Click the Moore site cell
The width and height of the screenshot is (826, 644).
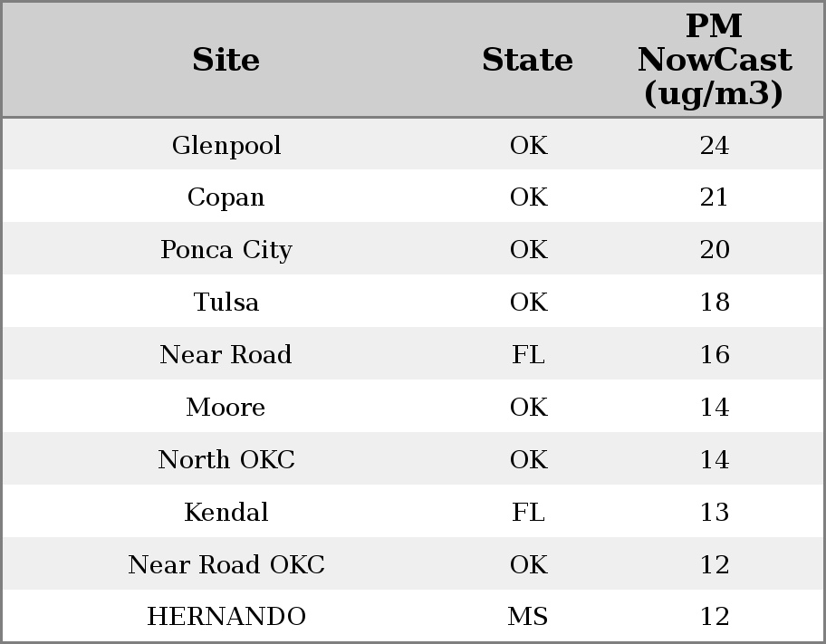226,408
